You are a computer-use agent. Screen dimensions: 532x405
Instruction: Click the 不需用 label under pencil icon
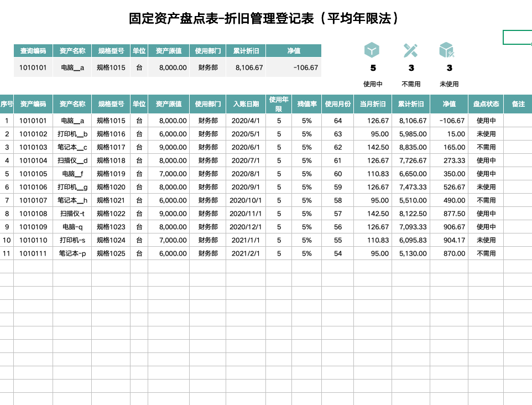411,84
